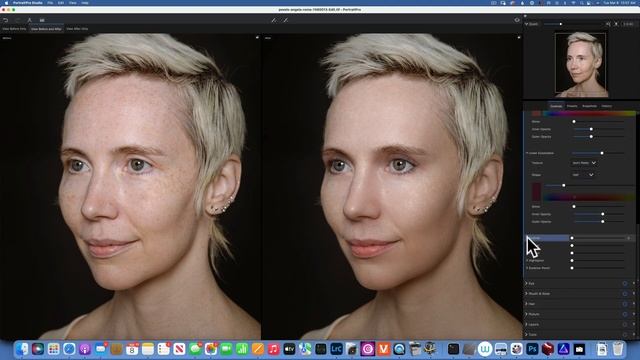640x360 pixels.
Task: Open the Eye section options dropdown arrow
Action: (x=633, y=283)
